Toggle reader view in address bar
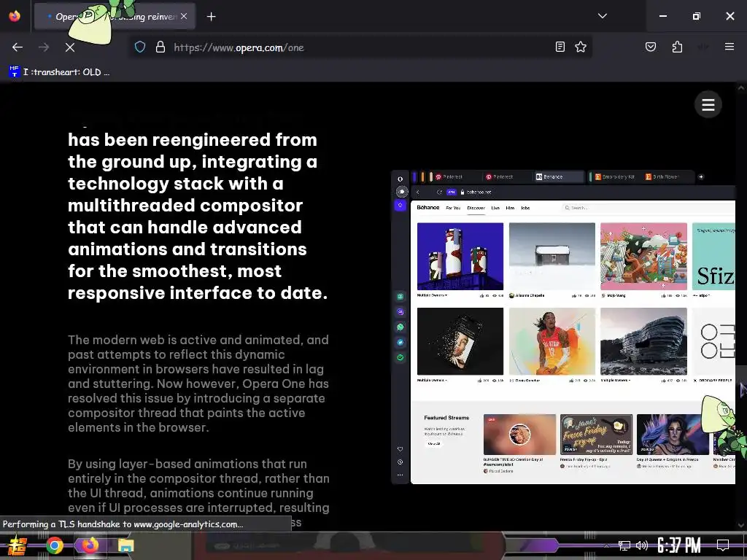The width and height of the screenshot is (747, 560). (x=560, y=47)
